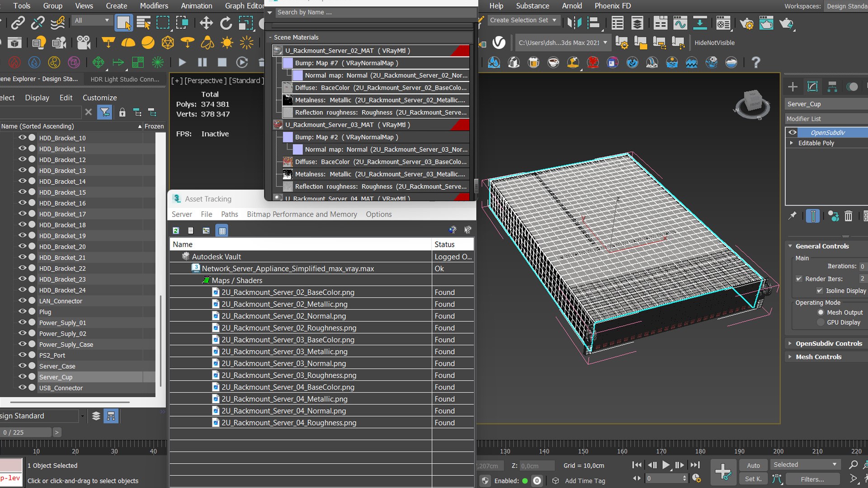
Task: Select the Rotate tool in main toolbar
Action: tap(226, 23)
